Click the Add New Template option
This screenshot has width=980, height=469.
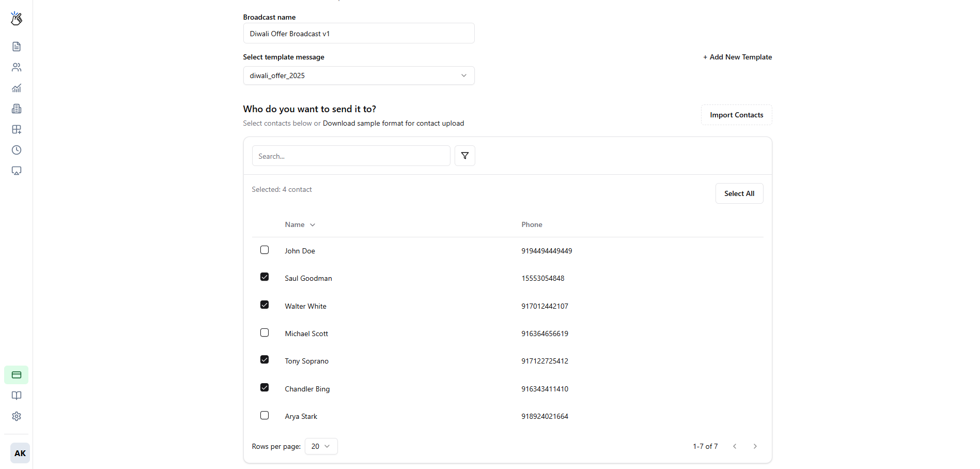[737, 57]
